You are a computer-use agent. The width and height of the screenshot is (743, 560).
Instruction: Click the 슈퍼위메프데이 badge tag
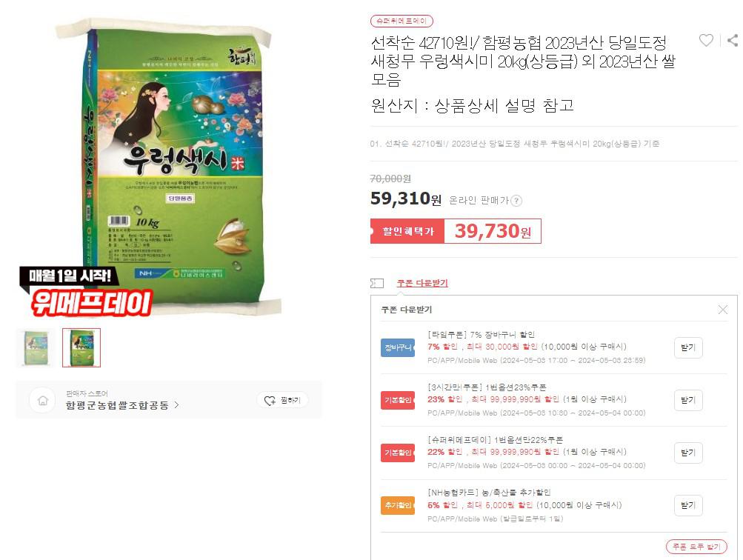point(402,21)
